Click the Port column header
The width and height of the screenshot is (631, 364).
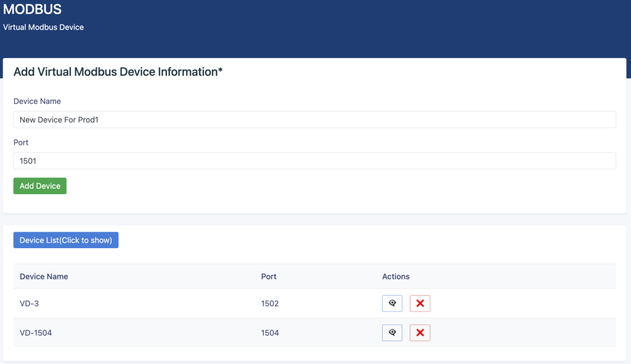tap(269, 277)
